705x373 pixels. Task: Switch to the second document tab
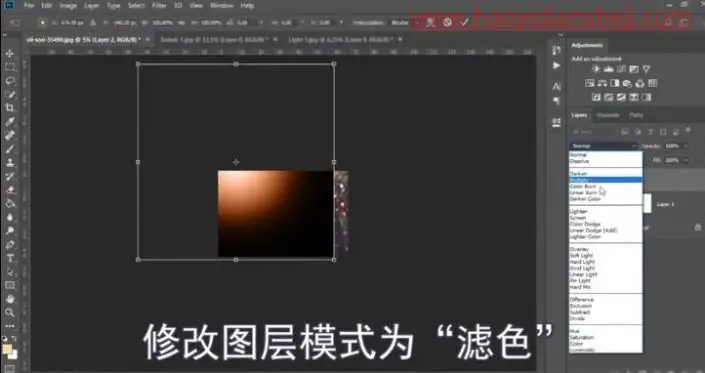tap(214, 40)
